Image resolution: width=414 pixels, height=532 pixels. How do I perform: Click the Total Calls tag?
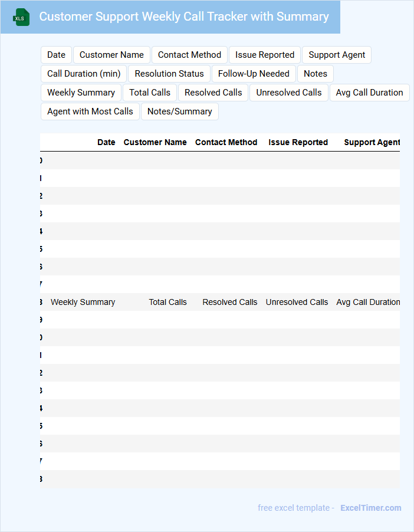point(150,93)
